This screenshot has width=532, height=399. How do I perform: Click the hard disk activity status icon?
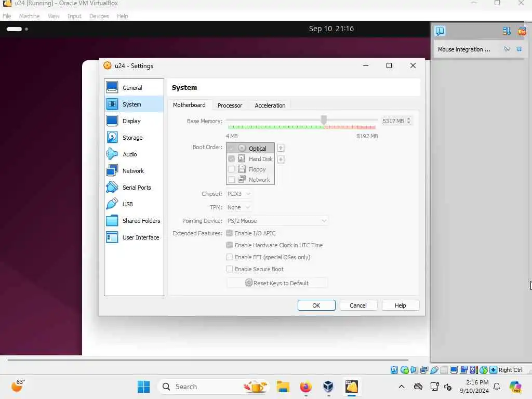394,370
